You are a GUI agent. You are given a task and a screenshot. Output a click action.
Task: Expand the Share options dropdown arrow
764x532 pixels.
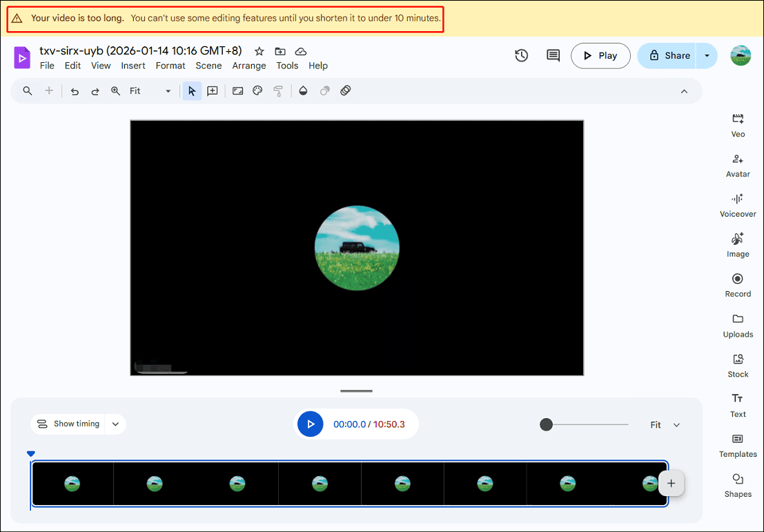(706, 55)
